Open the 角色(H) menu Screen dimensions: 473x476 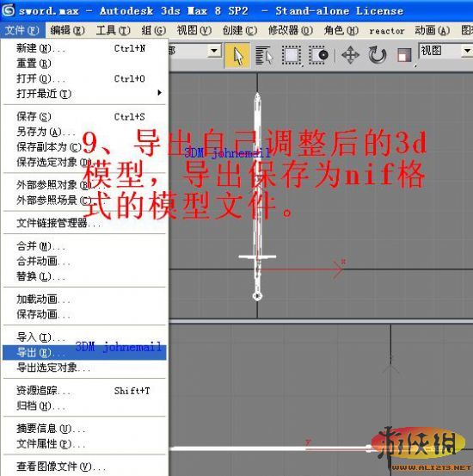click(341, 30)
